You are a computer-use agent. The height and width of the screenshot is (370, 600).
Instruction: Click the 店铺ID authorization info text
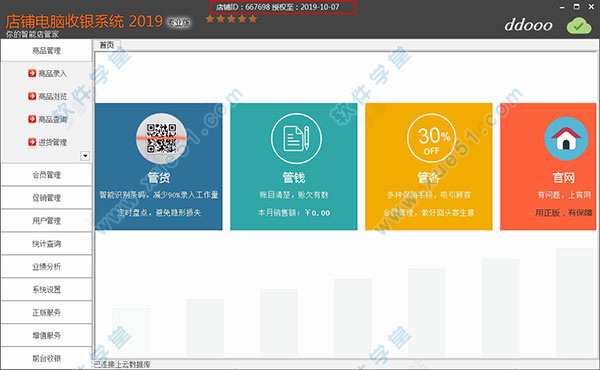click(x=277, y=7)
